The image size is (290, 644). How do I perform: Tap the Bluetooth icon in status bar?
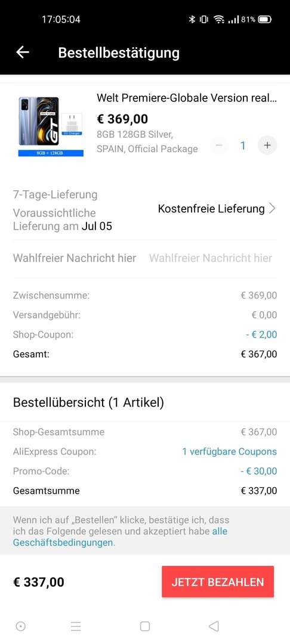[192, 19]
